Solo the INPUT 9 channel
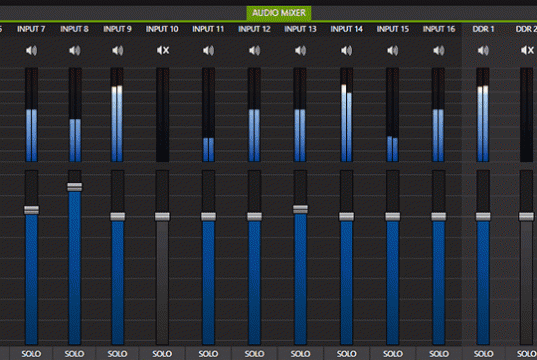537x360 pixels. [x=117, y=353]
